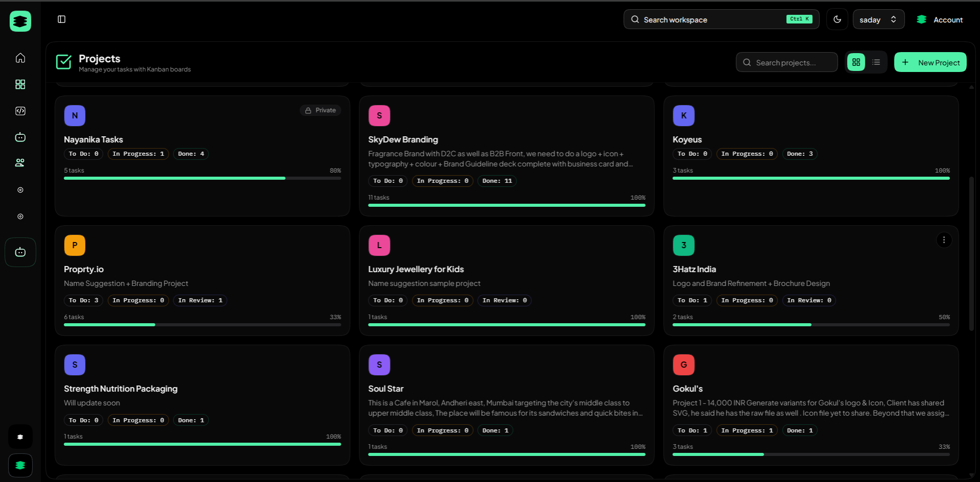Open the 3Hatz India three-dot menu
The image size is (980, 482).
click(x=944, y=240)
